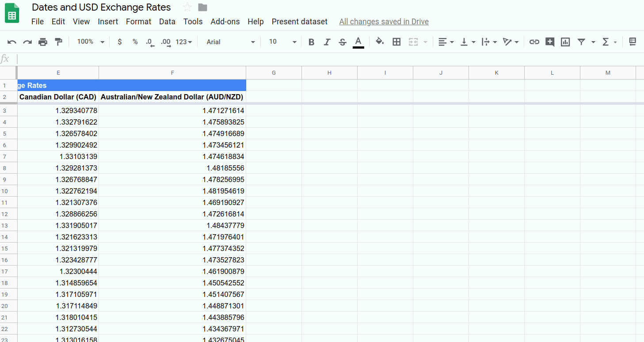Open the Format menu

pos(138,22)
